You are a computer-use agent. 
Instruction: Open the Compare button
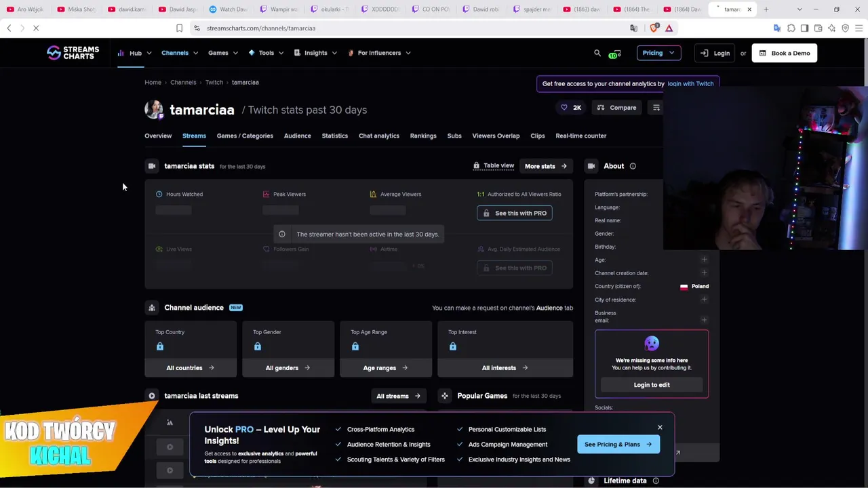pos(616,108)
